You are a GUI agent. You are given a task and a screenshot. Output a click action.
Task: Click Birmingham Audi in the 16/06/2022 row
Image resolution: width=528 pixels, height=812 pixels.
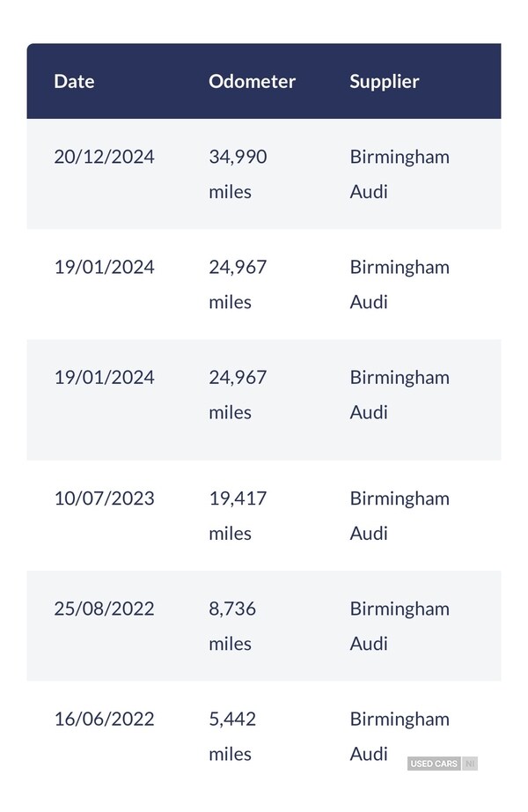point(400,735)
